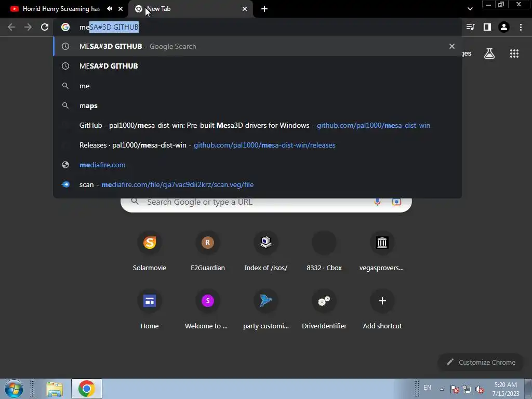Go back with the back arrow
The width and height of the screenshot is (532, 399).
[11, 27]
